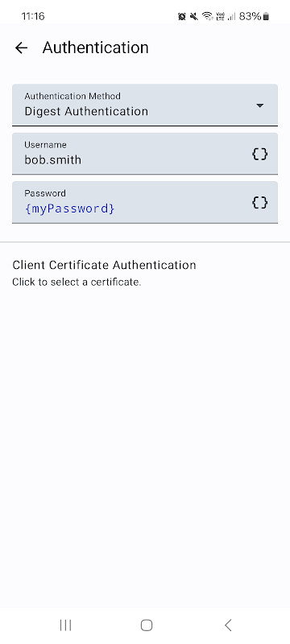Viewport: 290px width, 644px height.
Task: Tap the alarm icon in the status bar
Action: [181, 16]
